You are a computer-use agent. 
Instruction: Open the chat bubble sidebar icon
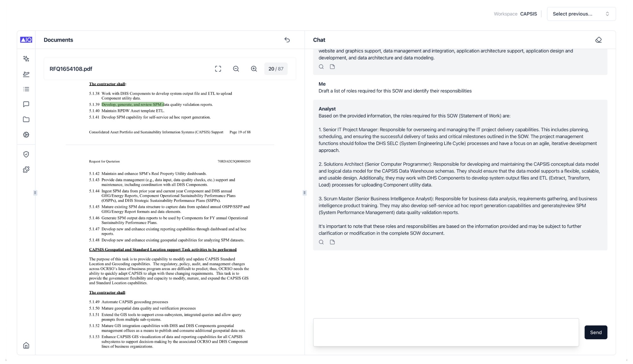[26, 104]
